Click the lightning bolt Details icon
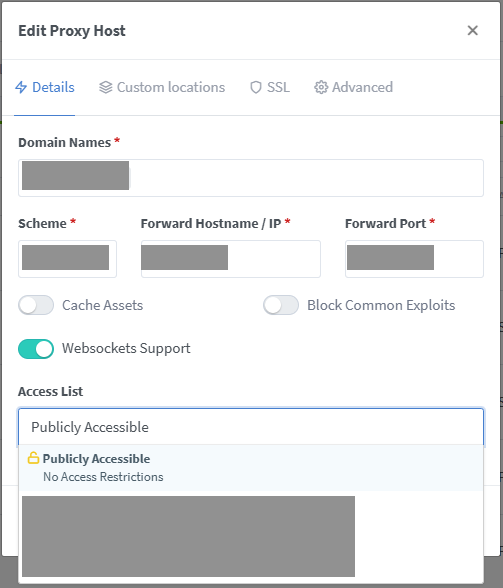 tap(21, 87)
